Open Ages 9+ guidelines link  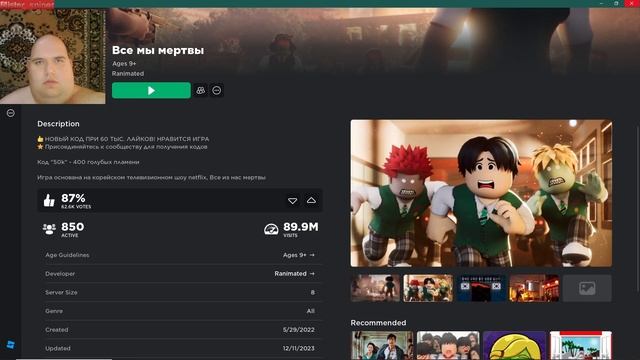[299, 255]
